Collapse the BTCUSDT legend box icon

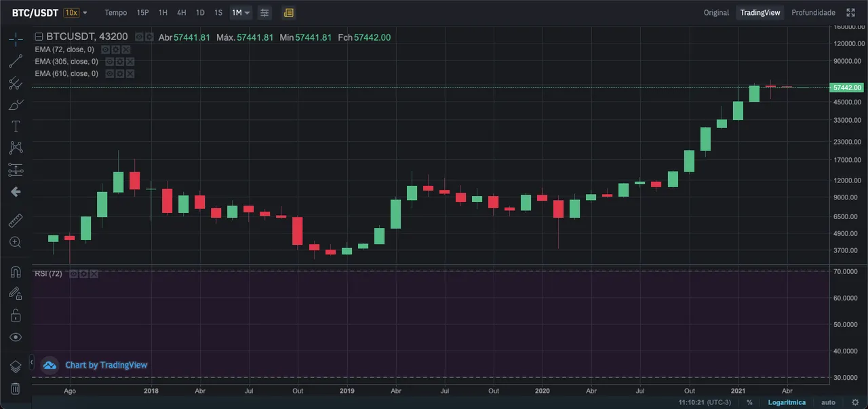pyautogui.click(x=39, y=37)
